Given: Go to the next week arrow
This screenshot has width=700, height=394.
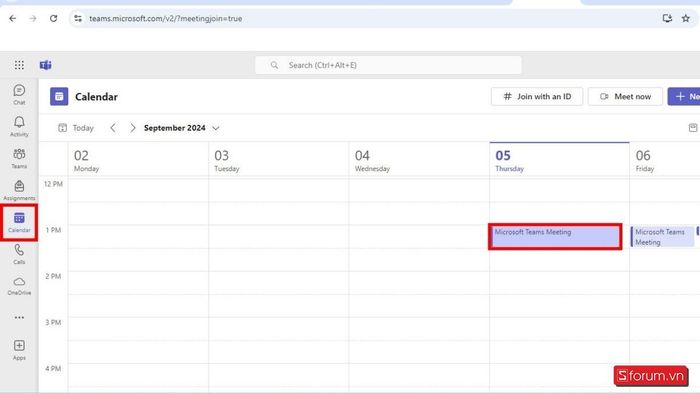Looking at the screenshot, I should pyautogui.click(x=133, y=128).
